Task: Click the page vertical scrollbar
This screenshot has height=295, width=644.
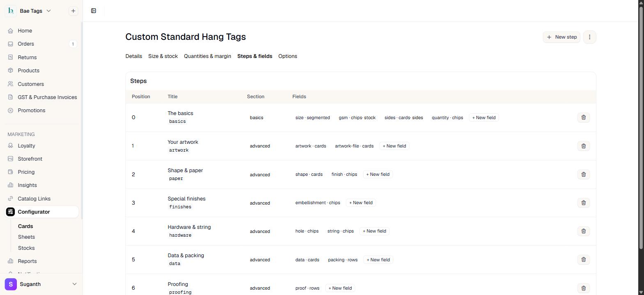Action: tap(641, 127)
